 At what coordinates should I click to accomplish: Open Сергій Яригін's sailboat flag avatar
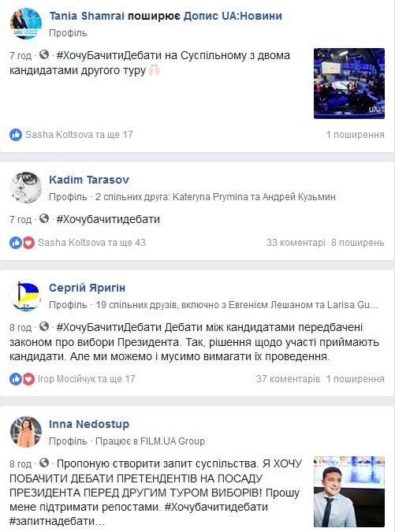tap(26, 296)
